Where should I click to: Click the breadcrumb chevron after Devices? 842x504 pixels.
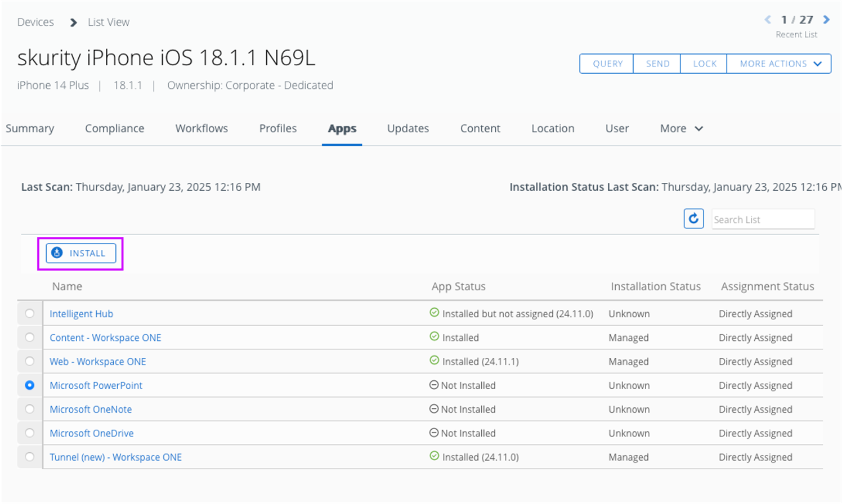click(73, 22)
